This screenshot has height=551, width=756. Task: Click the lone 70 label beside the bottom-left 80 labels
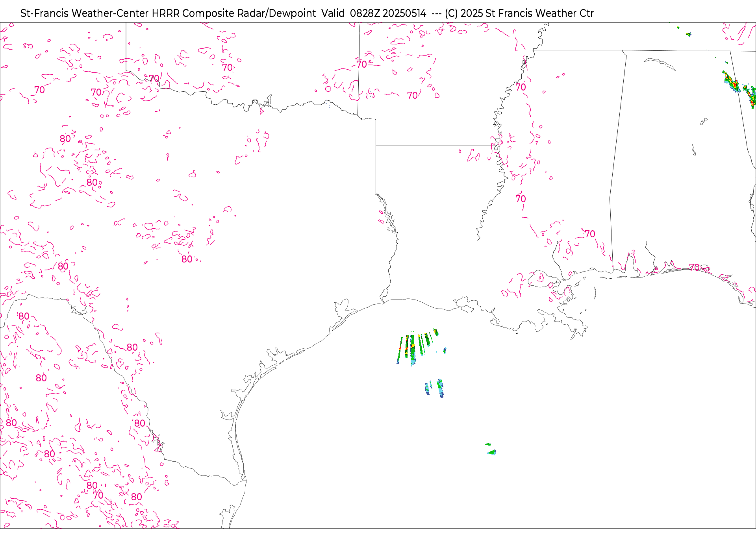click(x=98, y=495)
